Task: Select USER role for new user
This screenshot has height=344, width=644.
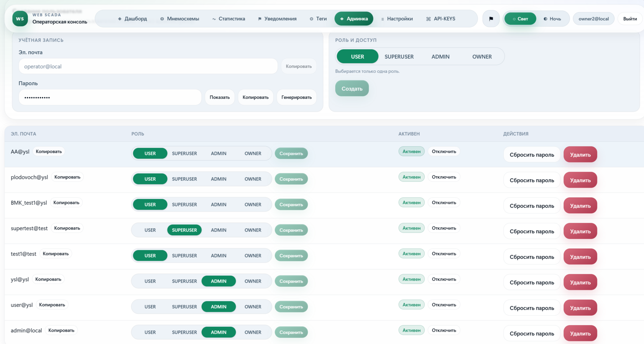Action: (358, 57)
